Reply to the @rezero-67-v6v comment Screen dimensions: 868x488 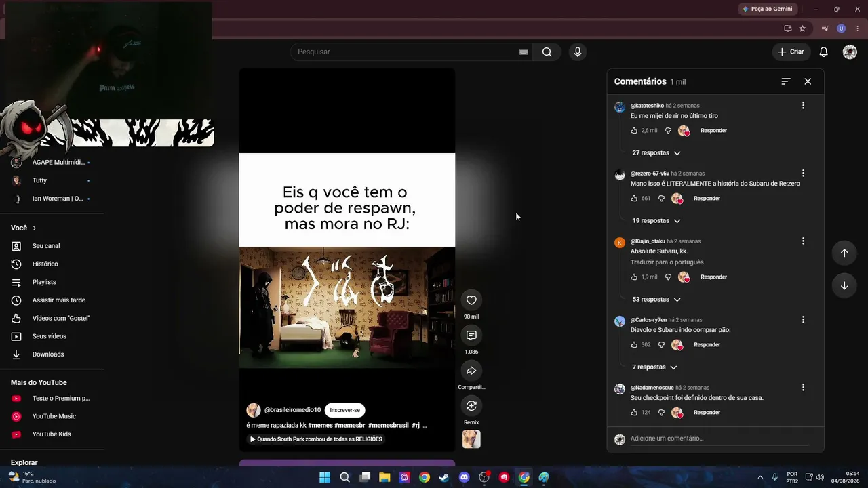(707, 199)
